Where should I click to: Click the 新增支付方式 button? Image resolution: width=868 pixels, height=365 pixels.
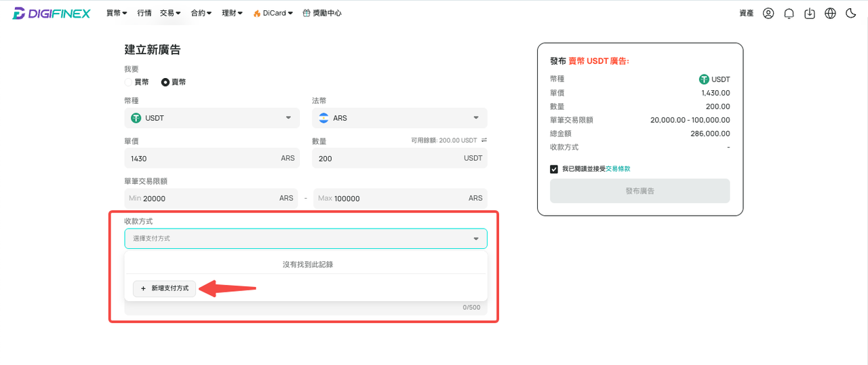(x=165, y=288)
